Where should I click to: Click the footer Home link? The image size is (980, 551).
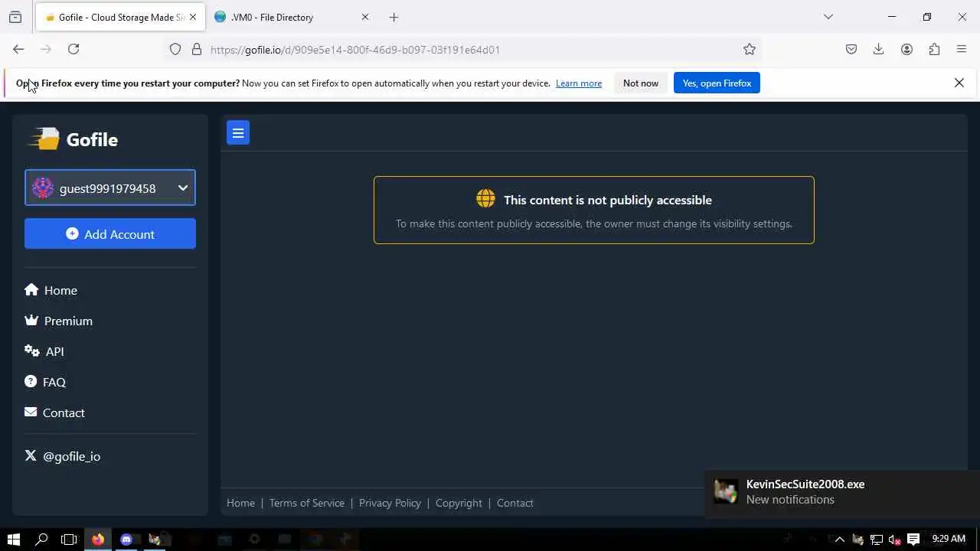point(240,503)
